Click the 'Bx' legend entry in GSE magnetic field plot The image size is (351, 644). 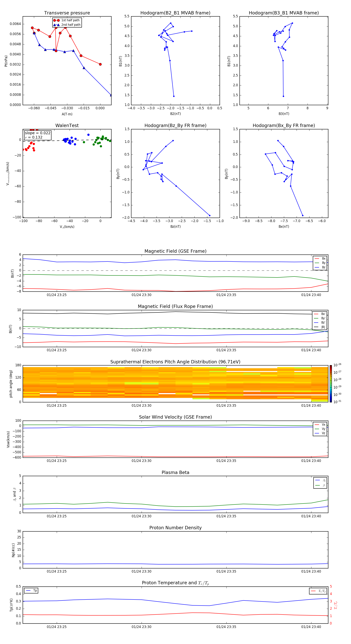click(320, 259)
